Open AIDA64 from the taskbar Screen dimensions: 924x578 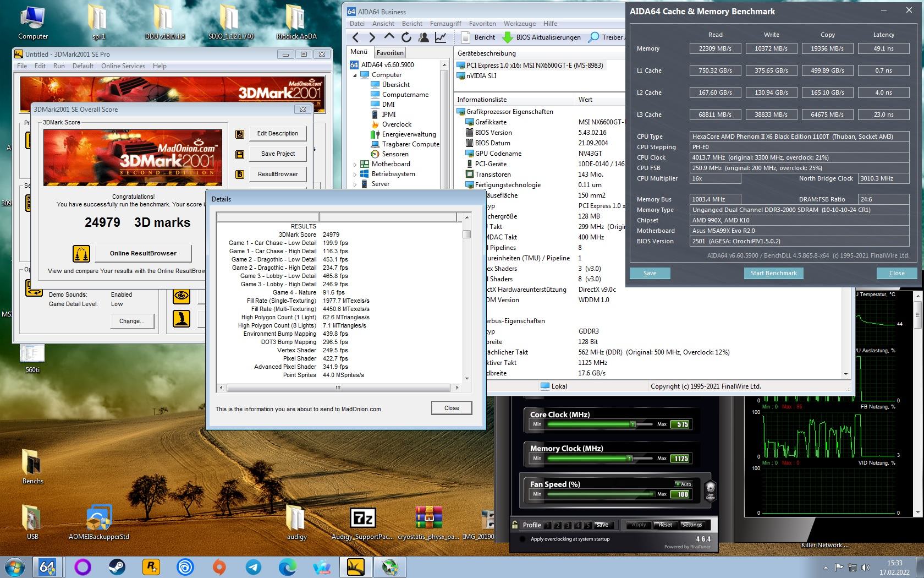[x=47, y=566]
